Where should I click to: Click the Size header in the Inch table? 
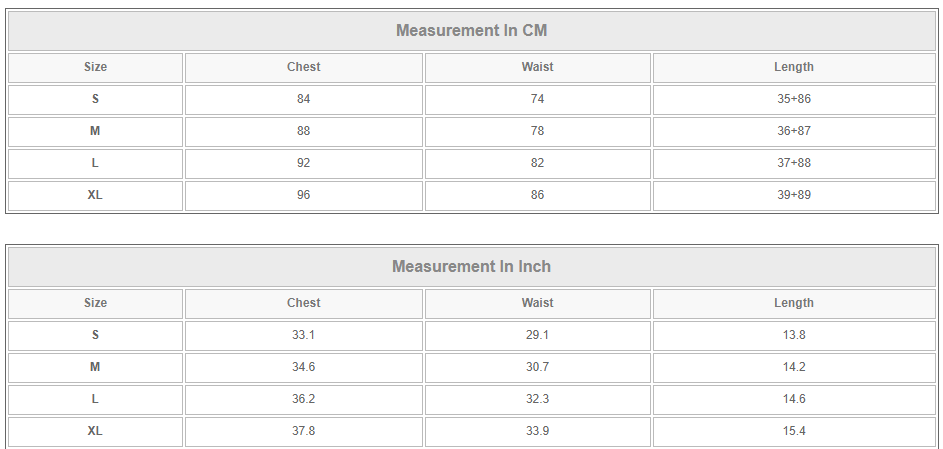click(x=95, y=304)
